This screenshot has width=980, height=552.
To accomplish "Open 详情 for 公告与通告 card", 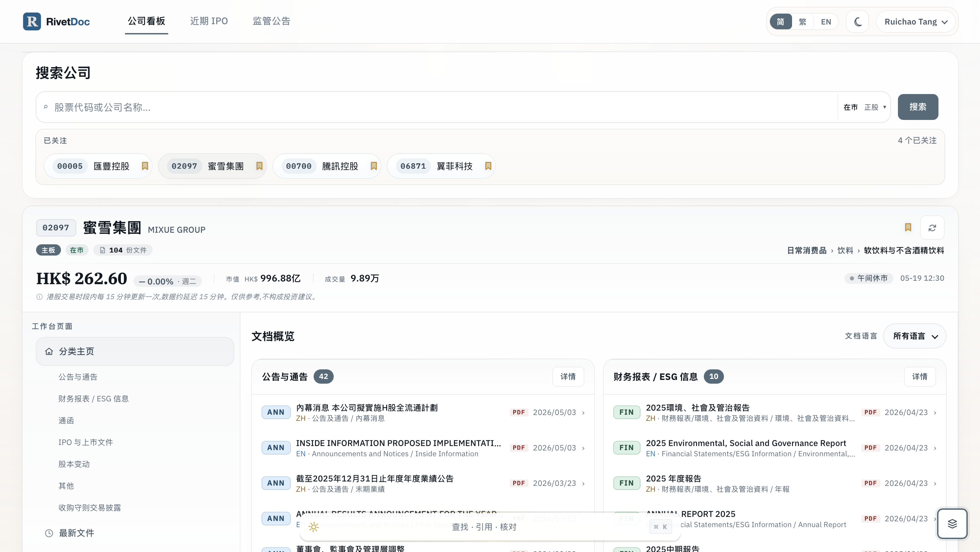I will point(568,377).
